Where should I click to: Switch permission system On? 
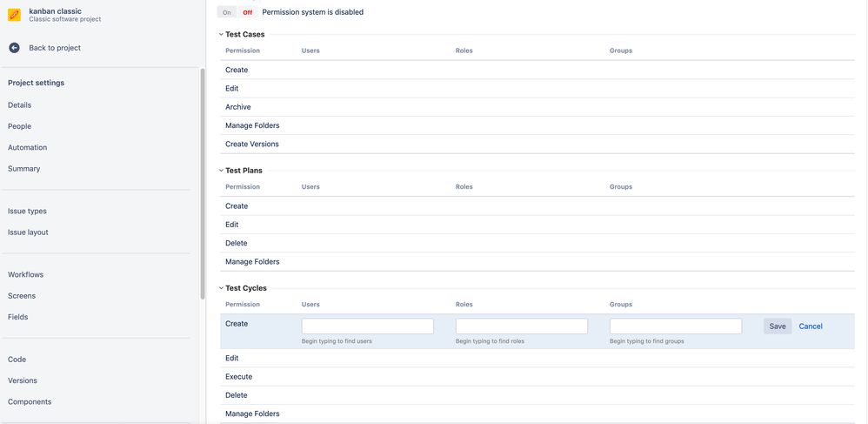226,12
